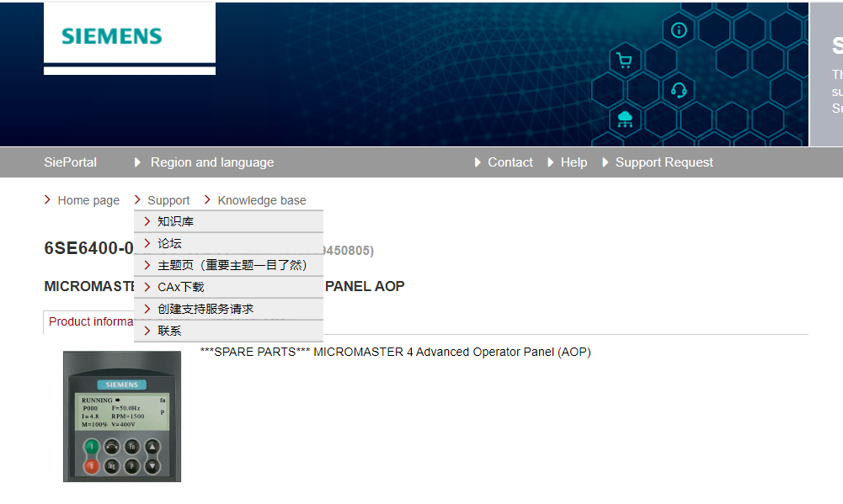Choose 联系 from the Support dropdown

point(169,331)
